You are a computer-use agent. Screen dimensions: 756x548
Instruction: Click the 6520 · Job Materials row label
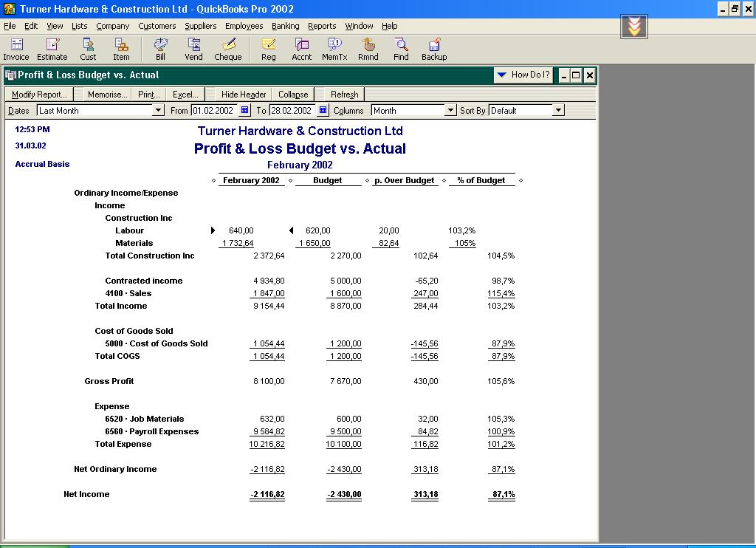145,419
